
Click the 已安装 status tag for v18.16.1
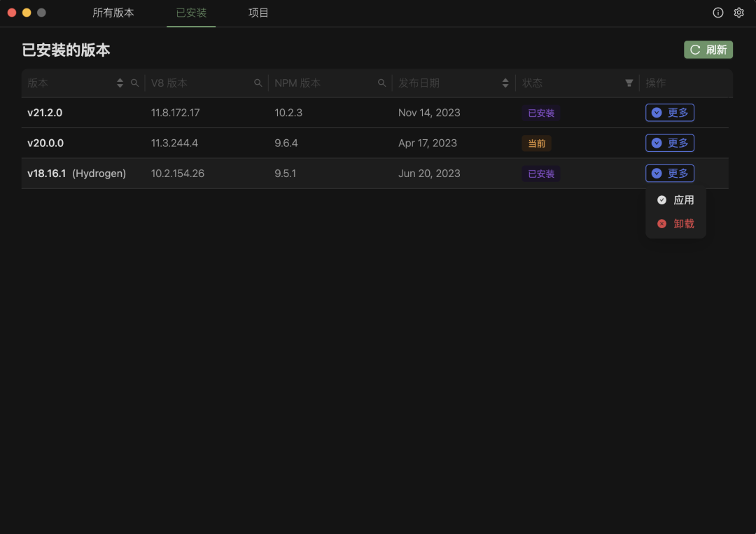[x=540, y=174]
